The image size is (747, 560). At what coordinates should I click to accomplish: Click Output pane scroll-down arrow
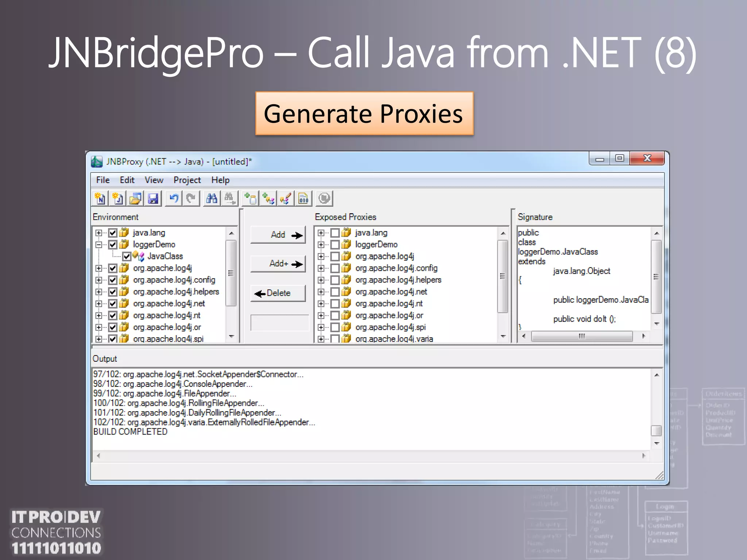657,443
